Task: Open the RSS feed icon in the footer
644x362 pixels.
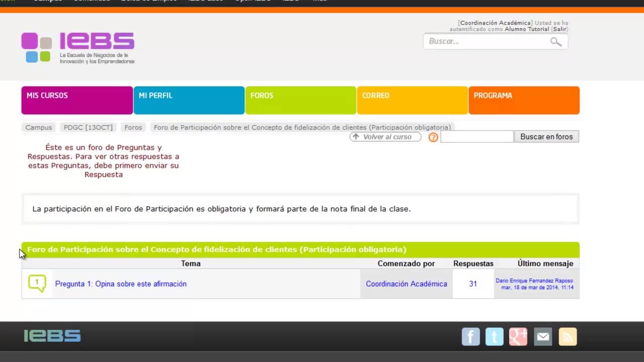Action: coord(568,336)
